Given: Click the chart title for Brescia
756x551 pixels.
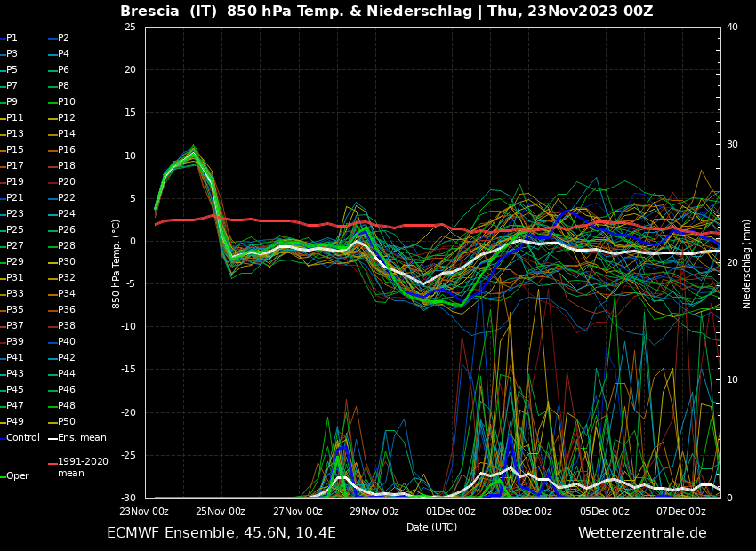Looking at the screenshot, I should (x=386, y=12).
